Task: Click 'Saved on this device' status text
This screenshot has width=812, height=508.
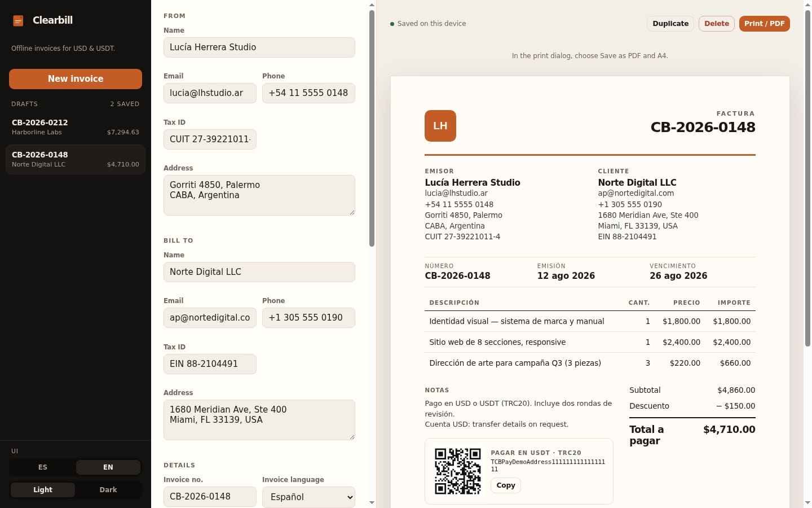Action: 431,24
